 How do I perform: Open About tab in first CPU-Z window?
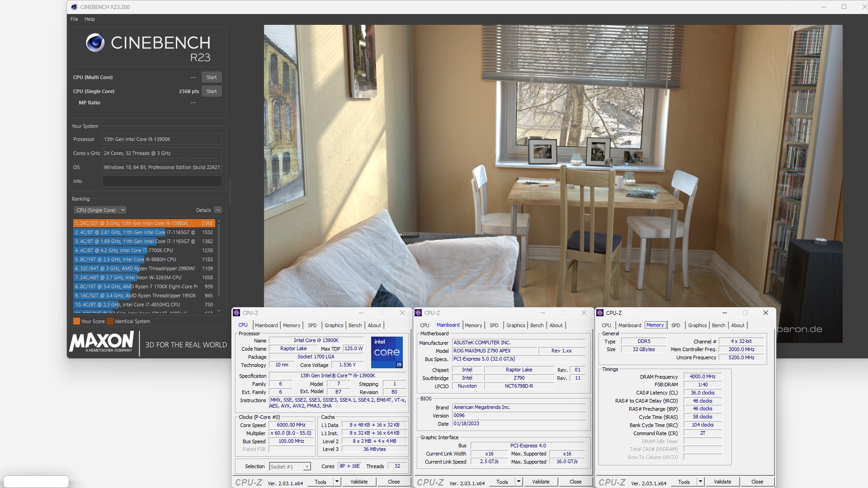[x=374, y=325]
